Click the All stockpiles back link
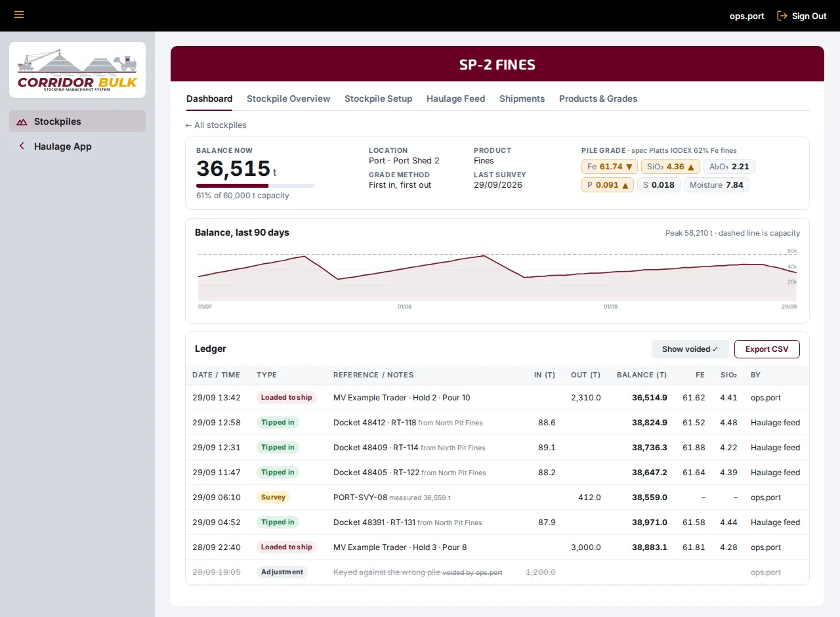 click(x=216, y=125)
